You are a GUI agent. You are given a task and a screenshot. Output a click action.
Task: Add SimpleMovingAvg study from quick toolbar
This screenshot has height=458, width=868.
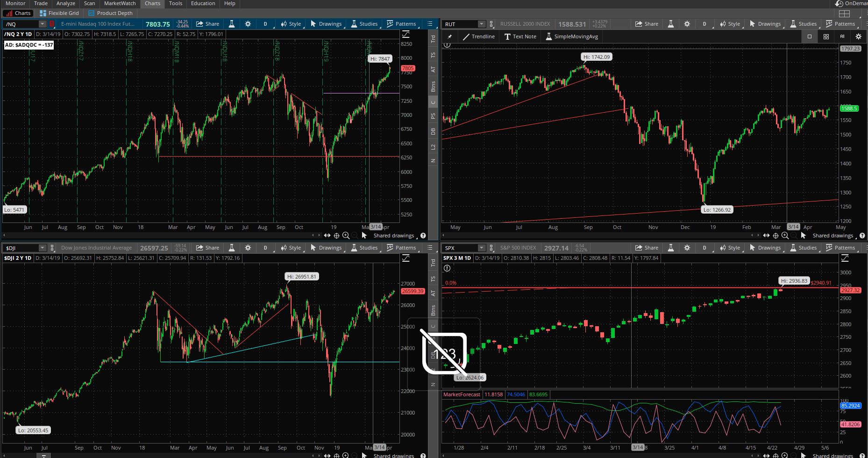click(x=571, y=36)
